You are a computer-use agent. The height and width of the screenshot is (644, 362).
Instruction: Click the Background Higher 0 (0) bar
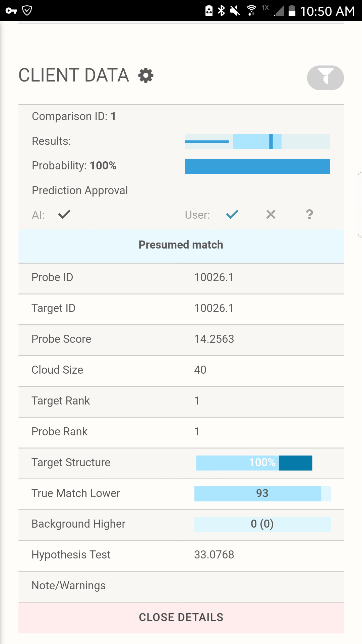click(262, 525)
